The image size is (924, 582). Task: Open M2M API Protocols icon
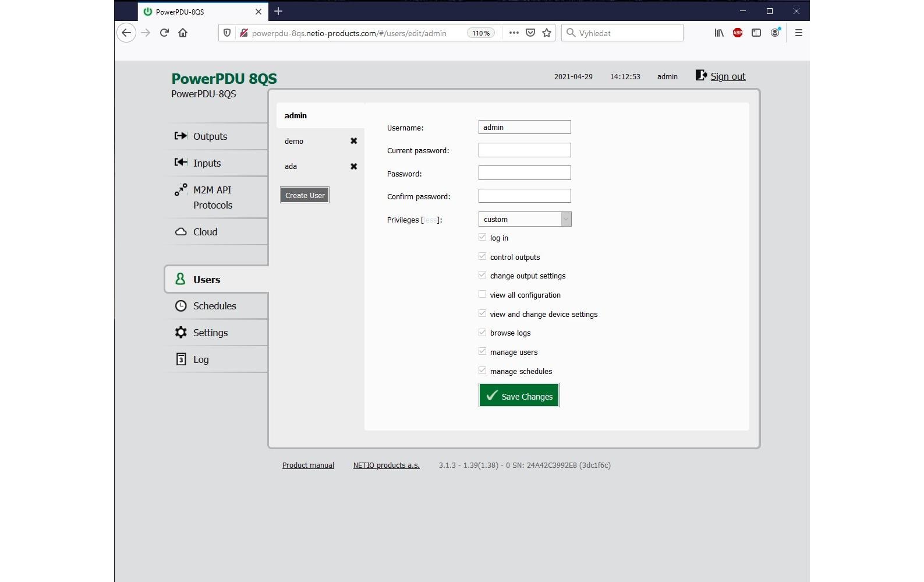(x=180, y=190)
